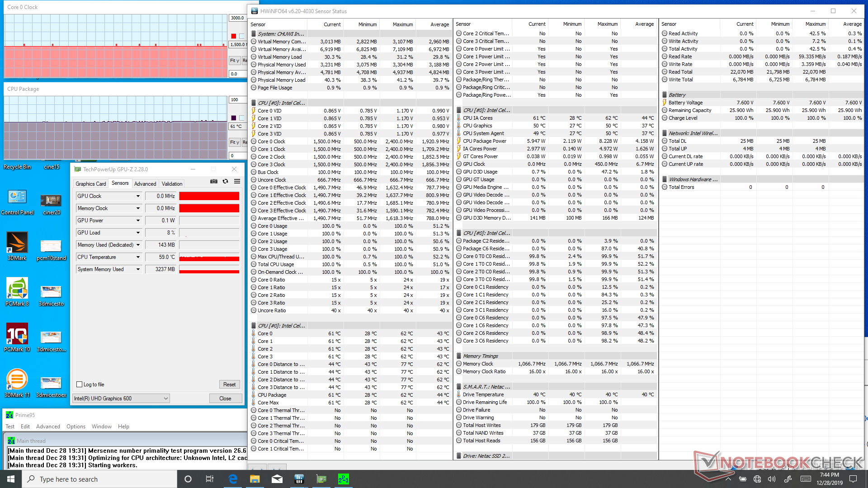
Task: Open System Memory Used dropdown
Action: [138, 269]
